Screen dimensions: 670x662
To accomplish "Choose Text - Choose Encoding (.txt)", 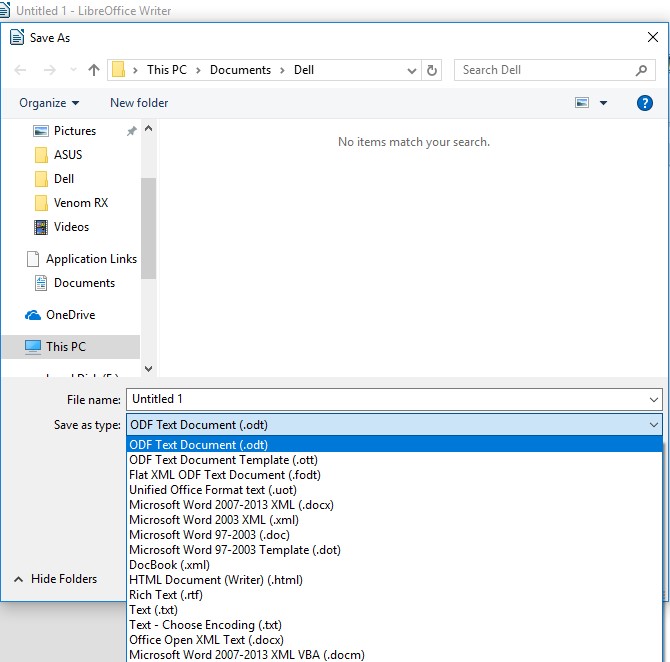I will click(x=394, y=625).
